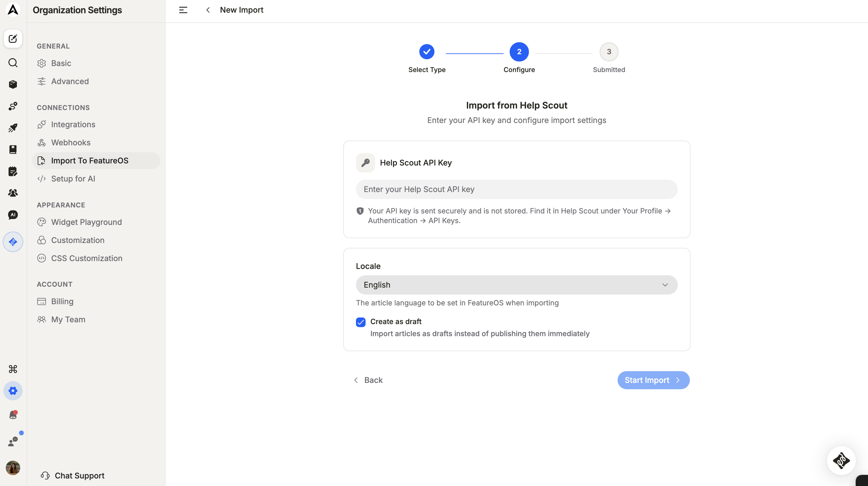Screen dimensions: 868x486
Task: Click the floating widget button at bottom right
Action: [841, 460]
